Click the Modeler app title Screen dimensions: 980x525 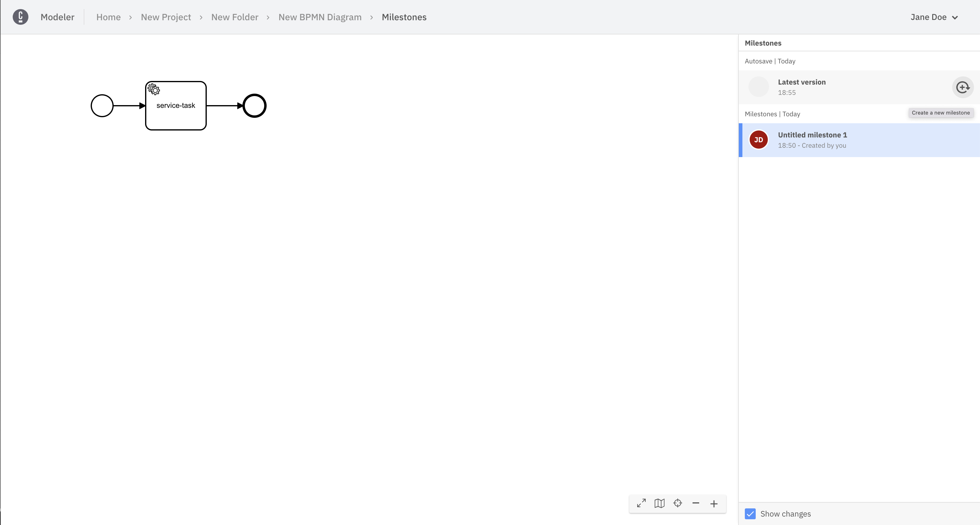point(57,17)
